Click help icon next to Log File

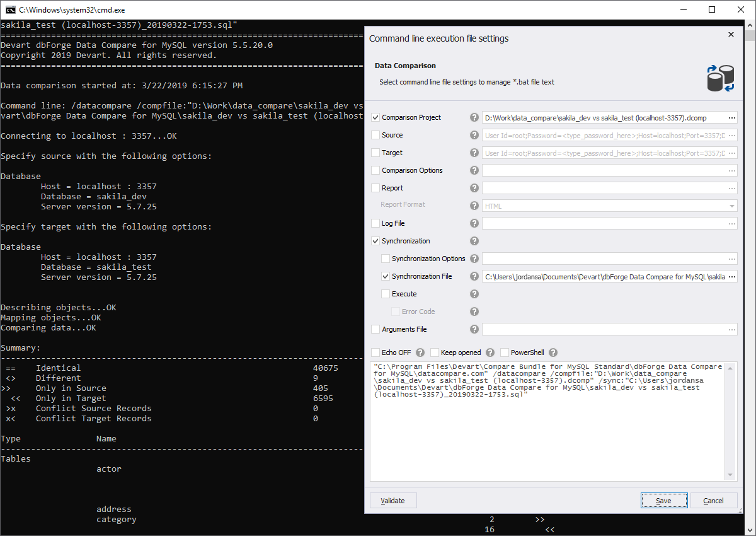coord(474,223)
